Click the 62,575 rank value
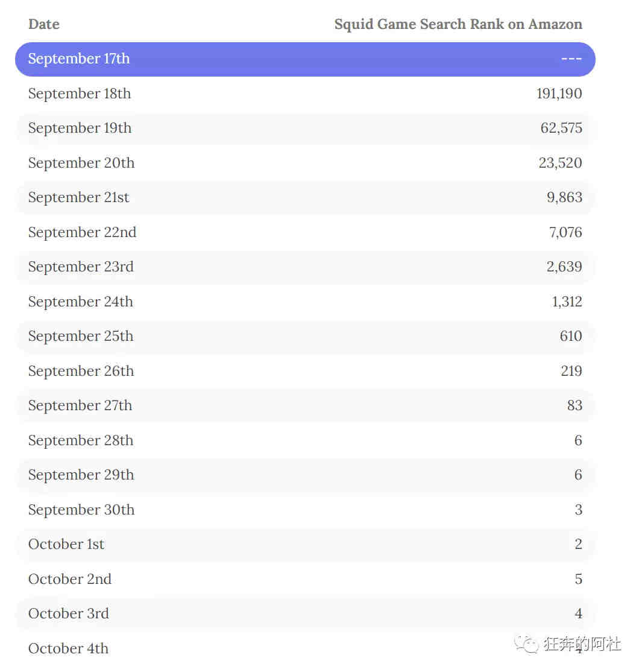 coord(561,128)
